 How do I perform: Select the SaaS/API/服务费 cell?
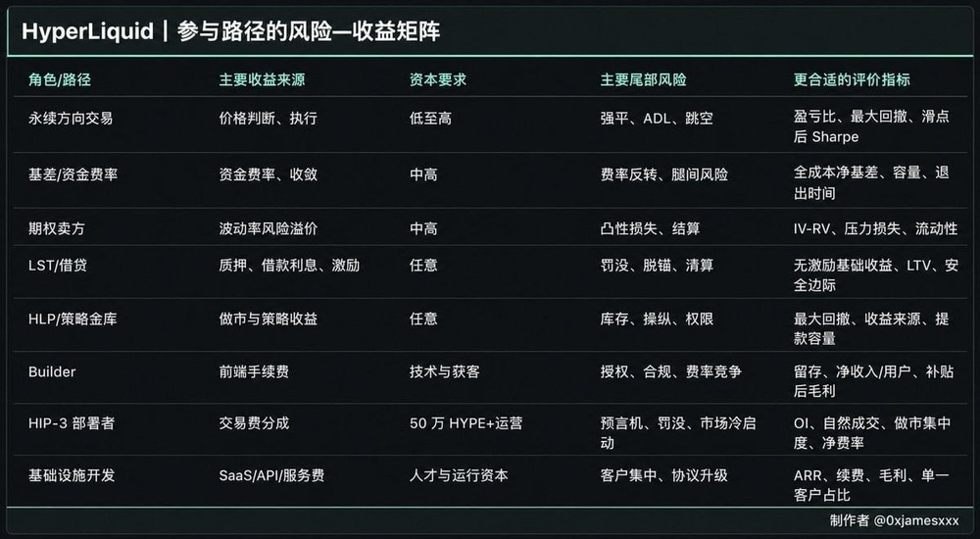[271, 475]
